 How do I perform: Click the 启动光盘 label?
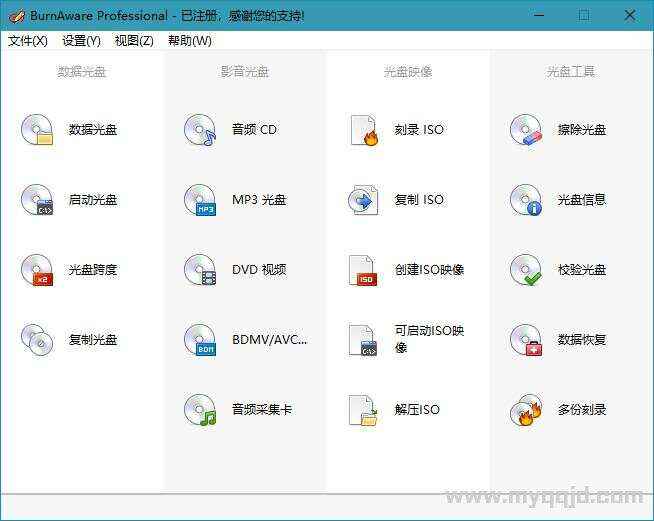[x=93, y=200]
